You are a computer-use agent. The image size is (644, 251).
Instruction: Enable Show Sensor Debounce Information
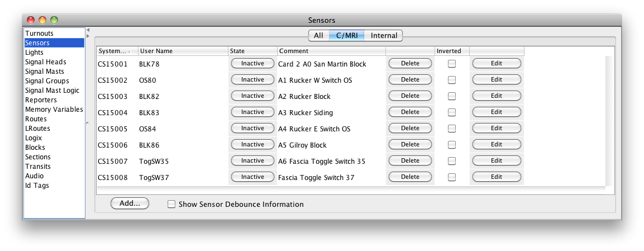click(x=171, y=204)
